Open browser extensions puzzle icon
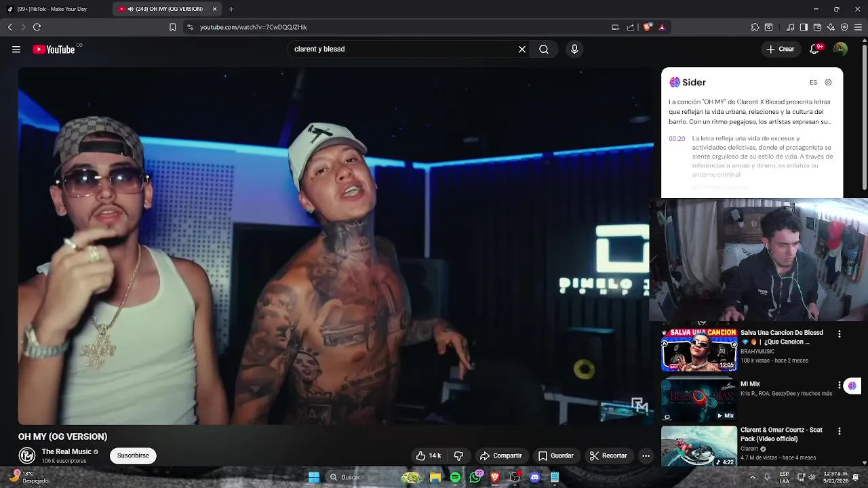This screenshot has width=868, height=488. tap(755, 27)
